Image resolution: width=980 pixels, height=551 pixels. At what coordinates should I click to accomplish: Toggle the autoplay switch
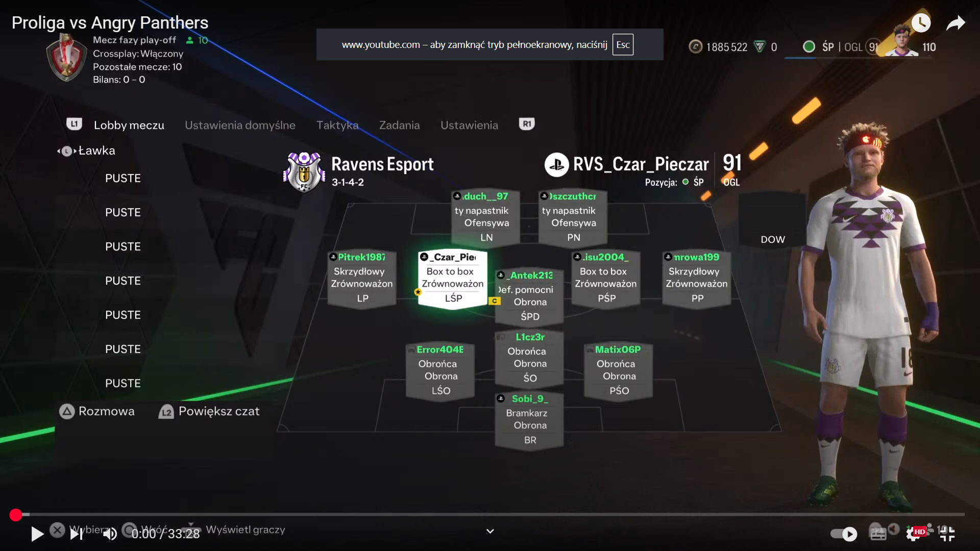coord(844,534)
